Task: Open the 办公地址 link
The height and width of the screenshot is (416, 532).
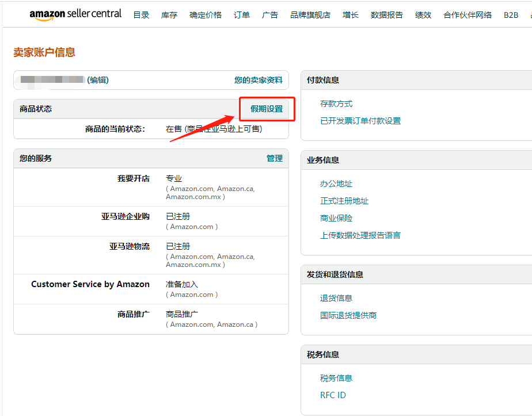Action: [336, 184]
